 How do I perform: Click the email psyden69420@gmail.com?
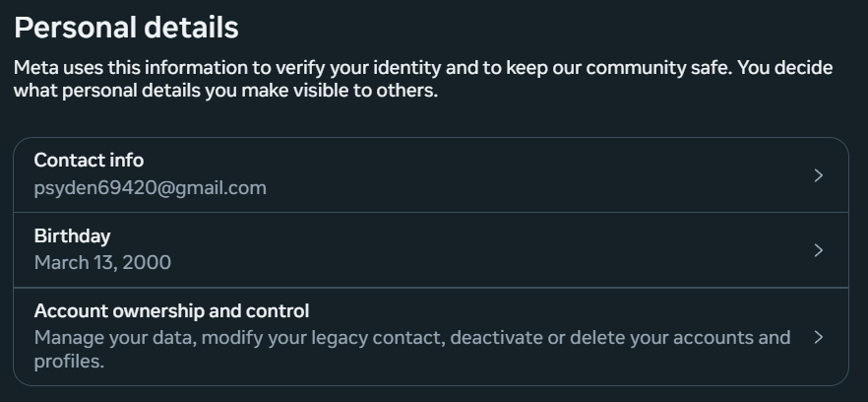point(150,187)
